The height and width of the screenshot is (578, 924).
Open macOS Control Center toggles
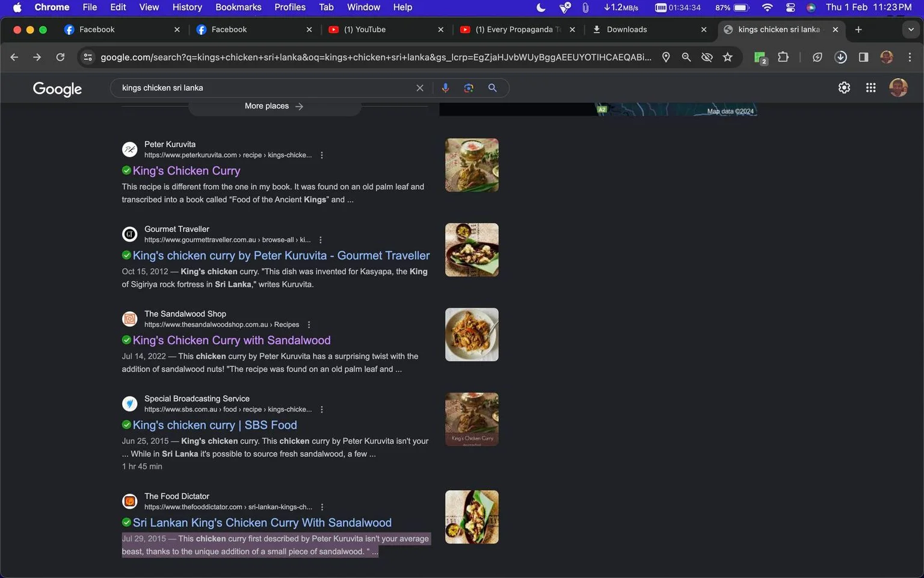click(790, 7)
